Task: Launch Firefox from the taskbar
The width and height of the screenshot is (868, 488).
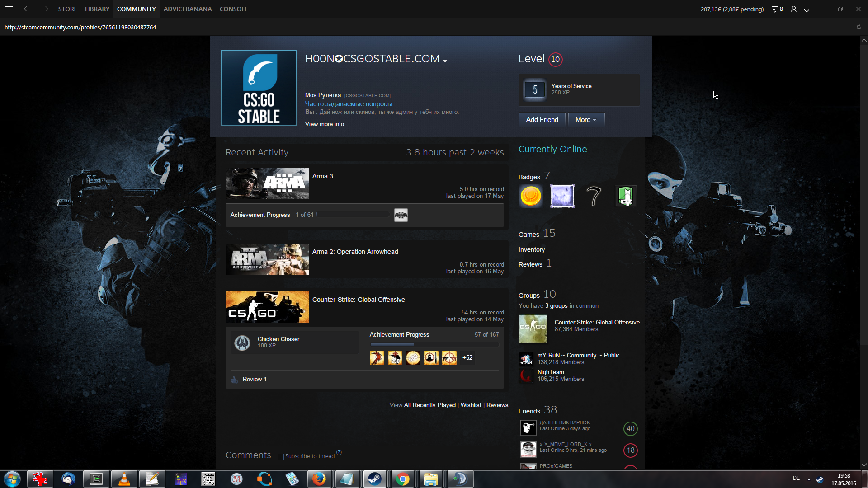Action: 319,479
